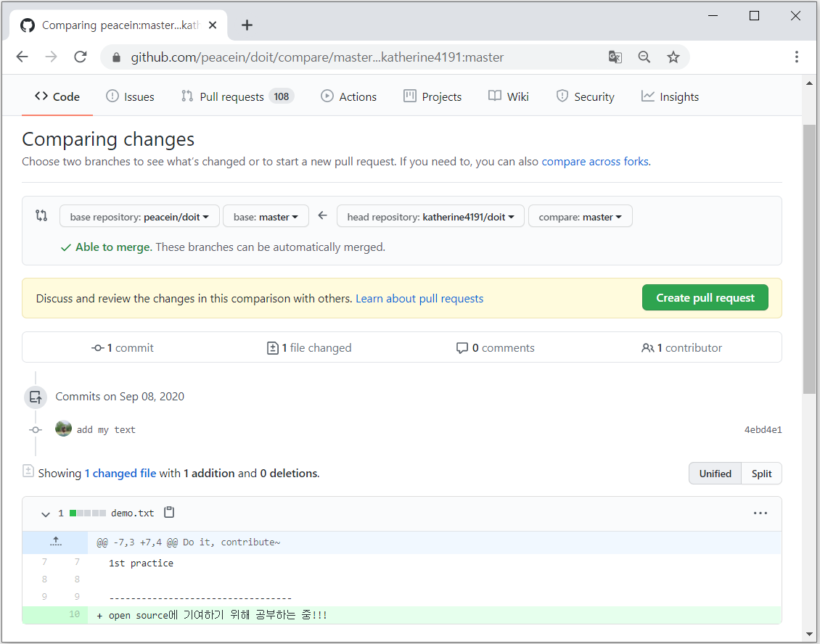Open the Projects tab

(x=432, y=96)
